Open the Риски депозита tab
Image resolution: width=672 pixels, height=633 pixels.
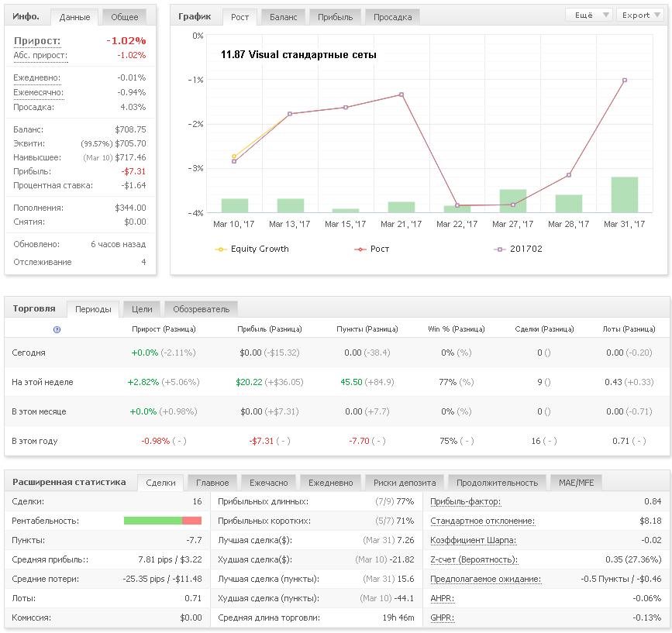405,483
